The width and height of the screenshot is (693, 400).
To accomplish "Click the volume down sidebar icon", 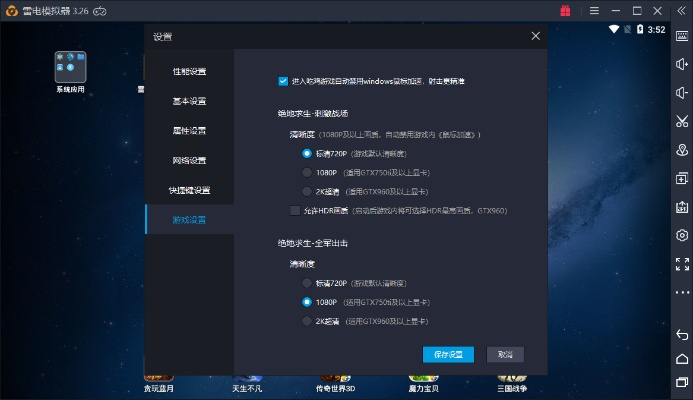I will tap(682, 93).
